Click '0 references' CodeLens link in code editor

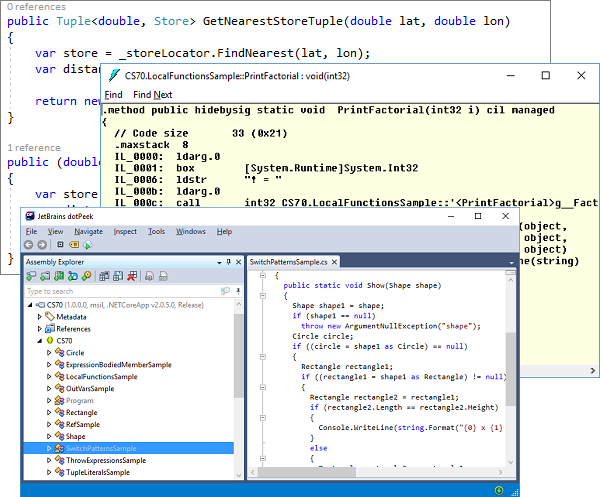tap(36, 7)
